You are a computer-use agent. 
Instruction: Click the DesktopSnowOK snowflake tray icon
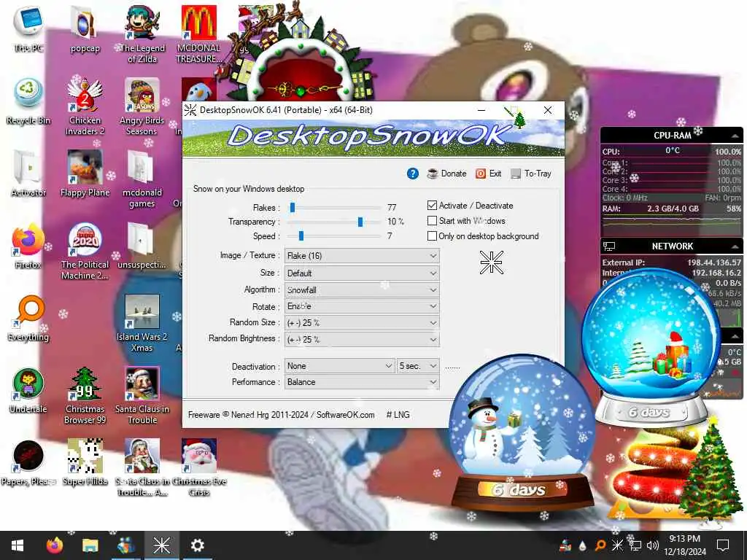[617, 545]
